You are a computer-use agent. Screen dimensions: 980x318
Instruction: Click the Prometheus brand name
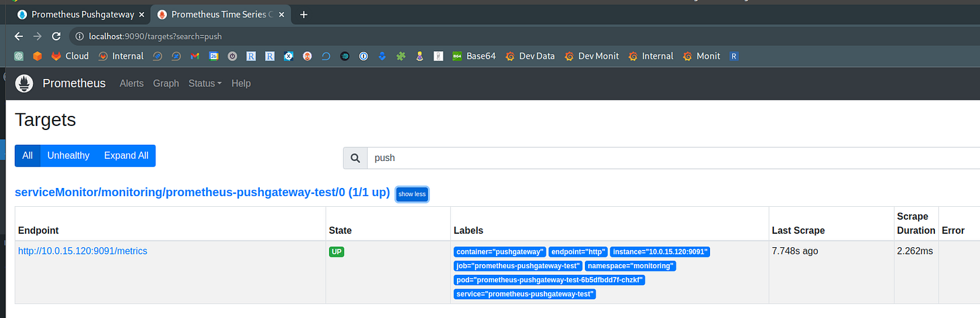(74, 84)
